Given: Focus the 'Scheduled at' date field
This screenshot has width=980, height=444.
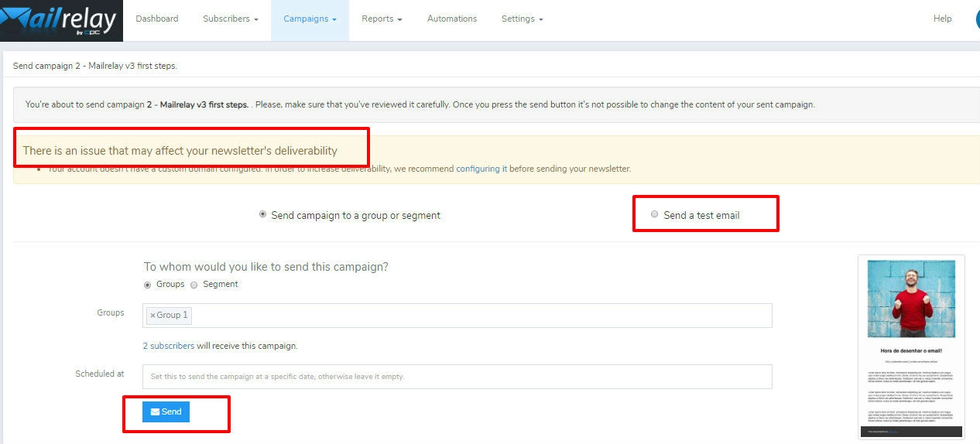Looking at the screenshot, I should click(x=457, y=377).
